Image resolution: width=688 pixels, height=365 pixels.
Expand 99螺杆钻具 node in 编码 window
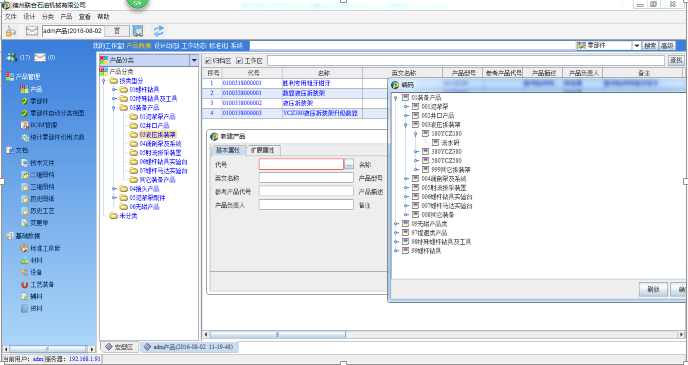[x=396, y=251]
